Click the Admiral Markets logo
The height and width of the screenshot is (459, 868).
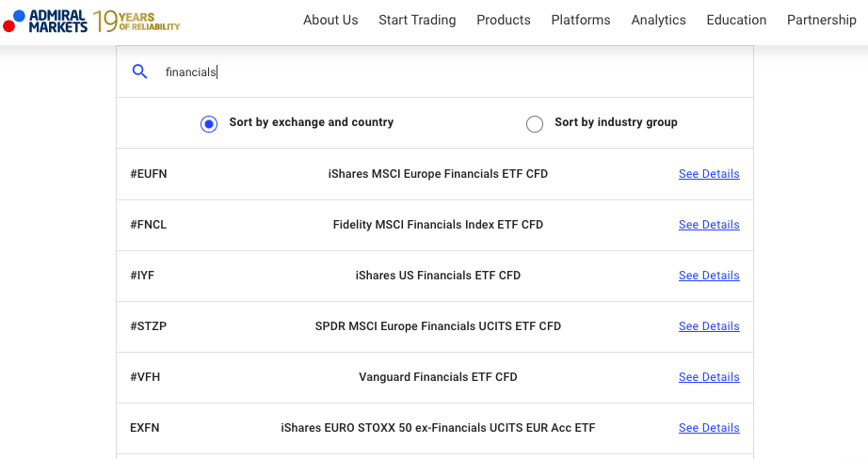pos(45,21)
